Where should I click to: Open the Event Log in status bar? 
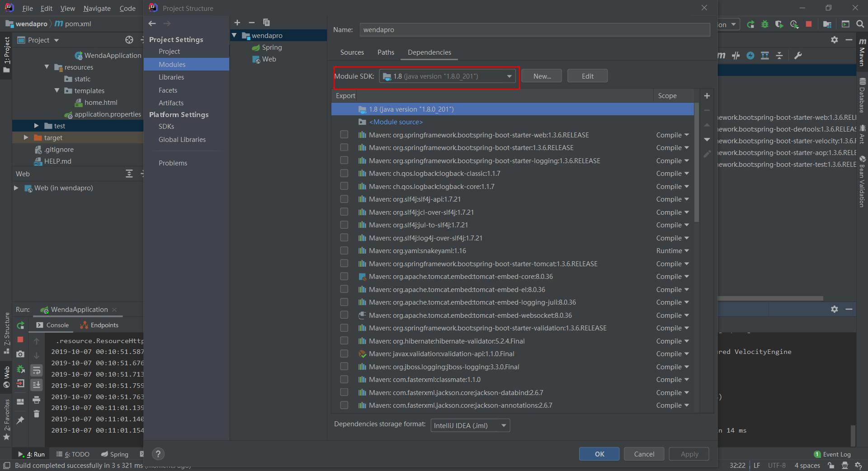point(832,454)
